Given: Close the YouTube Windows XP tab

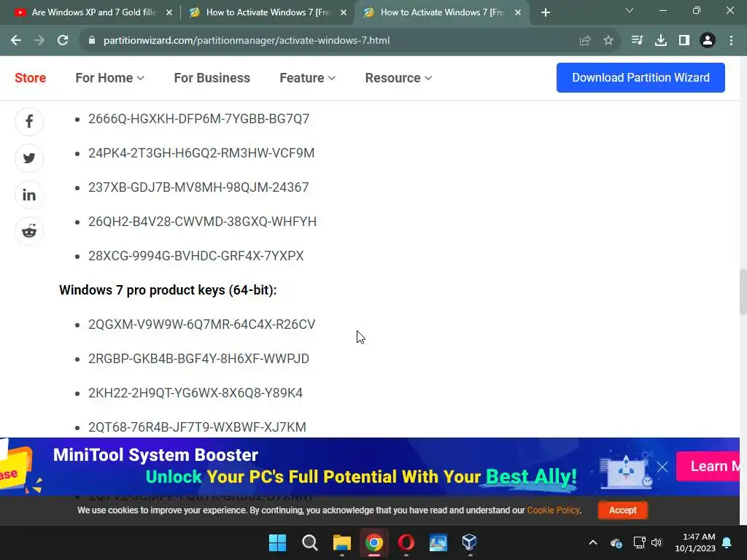Looking at the screenshot, I should click(x=169, y=13).
